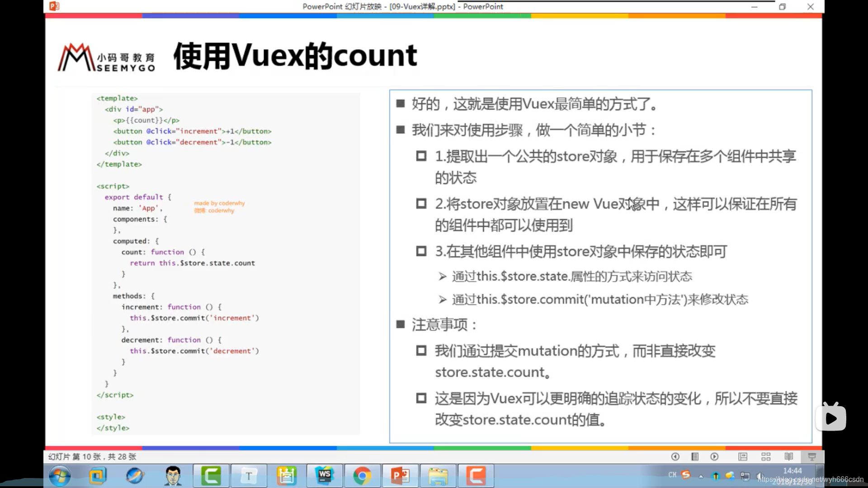Switch to Normal view icon
The height and width of the screenshot is (488, 868).
pos(743,457)
